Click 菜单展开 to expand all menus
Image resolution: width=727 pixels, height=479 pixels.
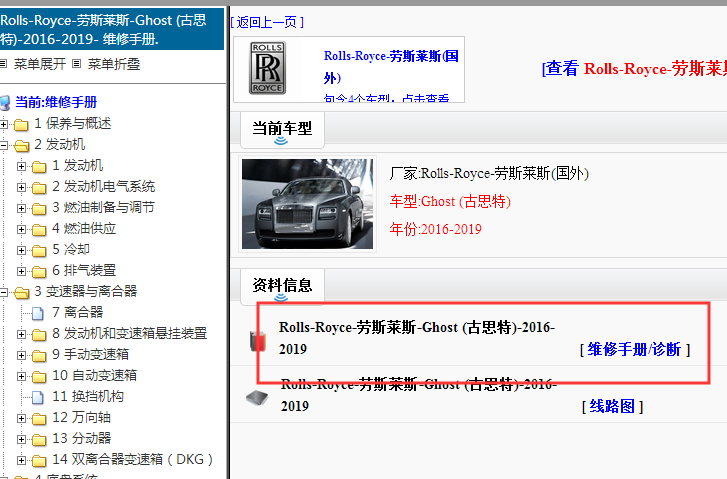pyautogui.click(x=40, y=64)
